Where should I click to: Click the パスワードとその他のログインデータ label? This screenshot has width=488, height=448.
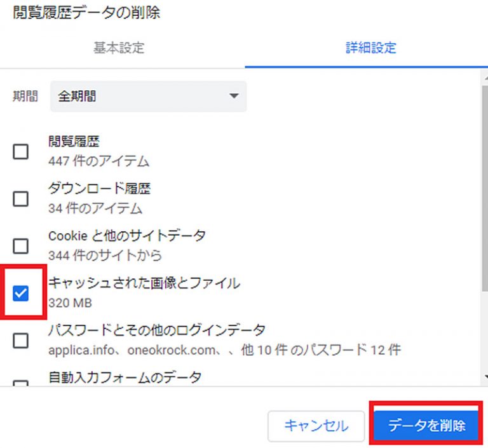[157, 330]
